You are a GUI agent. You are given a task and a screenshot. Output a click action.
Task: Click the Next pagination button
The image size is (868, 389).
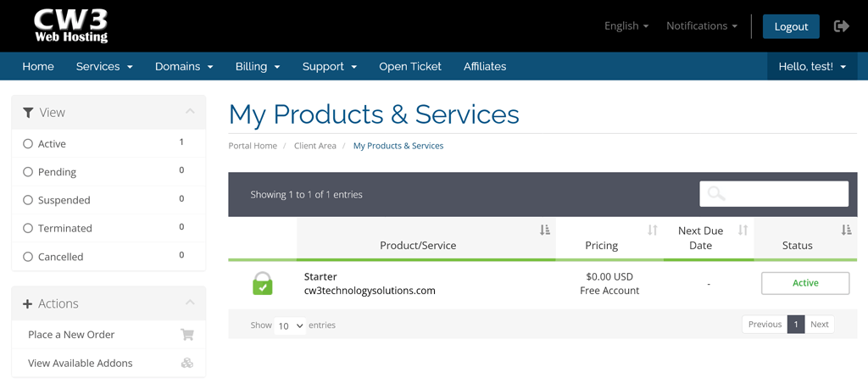tap(819, 325)
